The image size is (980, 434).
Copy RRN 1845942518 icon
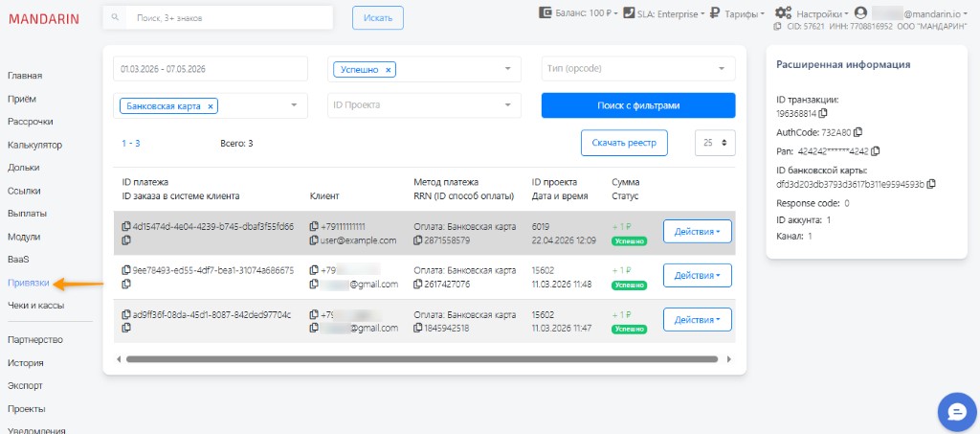[418, 329]
